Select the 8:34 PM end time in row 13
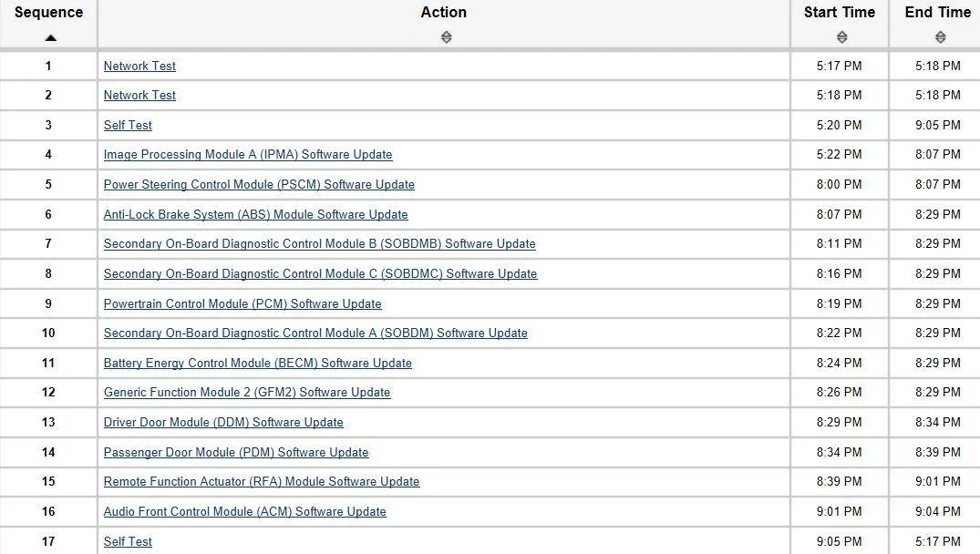Screen dimensions: 980x554 [938, 423]
